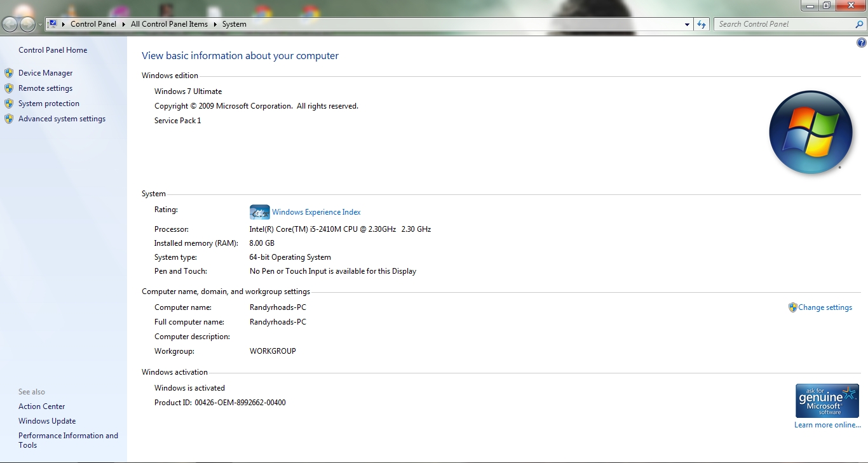This screenshot has width=868, height=463.
Task: Click Randyrhoads-PC beside Computer name
Action: click(278, 307)
